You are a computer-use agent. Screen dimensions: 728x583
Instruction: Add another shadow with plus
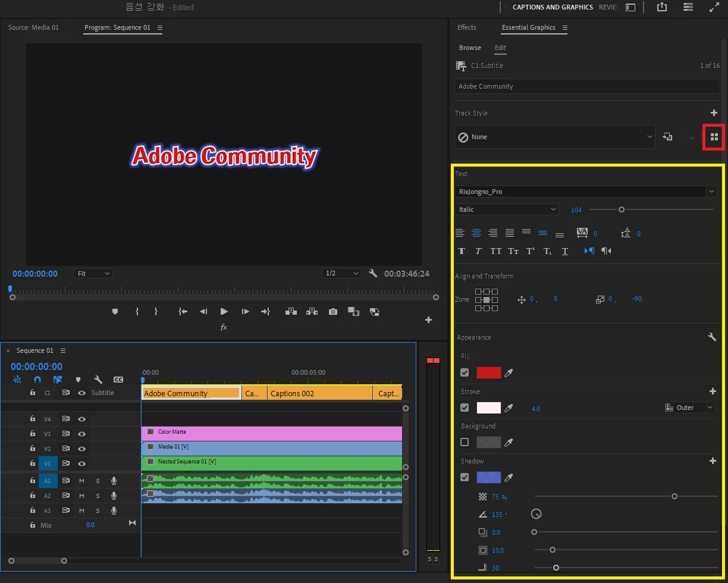[x=713, y=460]
